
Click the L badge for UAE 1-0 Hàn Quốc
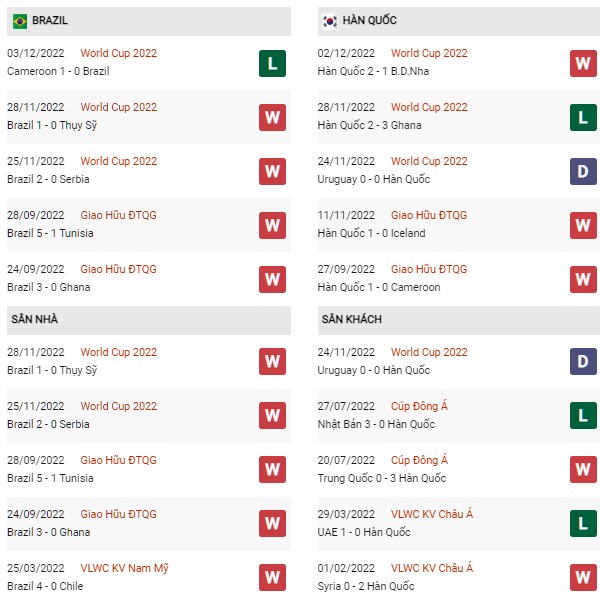583,523
